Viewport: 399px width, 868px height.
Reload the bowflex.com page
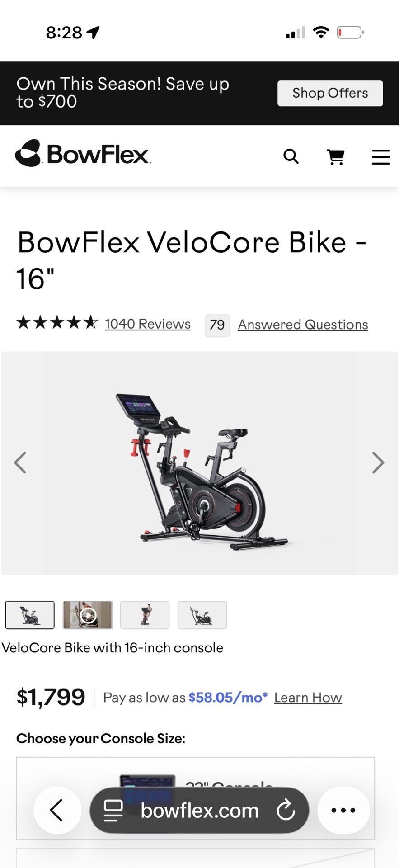pos(286,810)
